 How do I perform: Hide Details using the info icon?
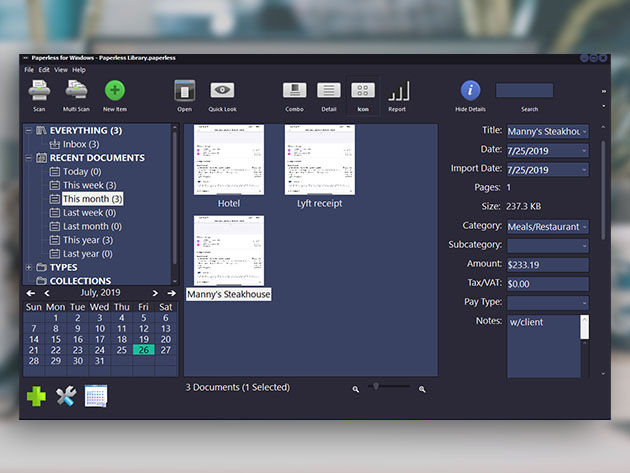point(470,90)
